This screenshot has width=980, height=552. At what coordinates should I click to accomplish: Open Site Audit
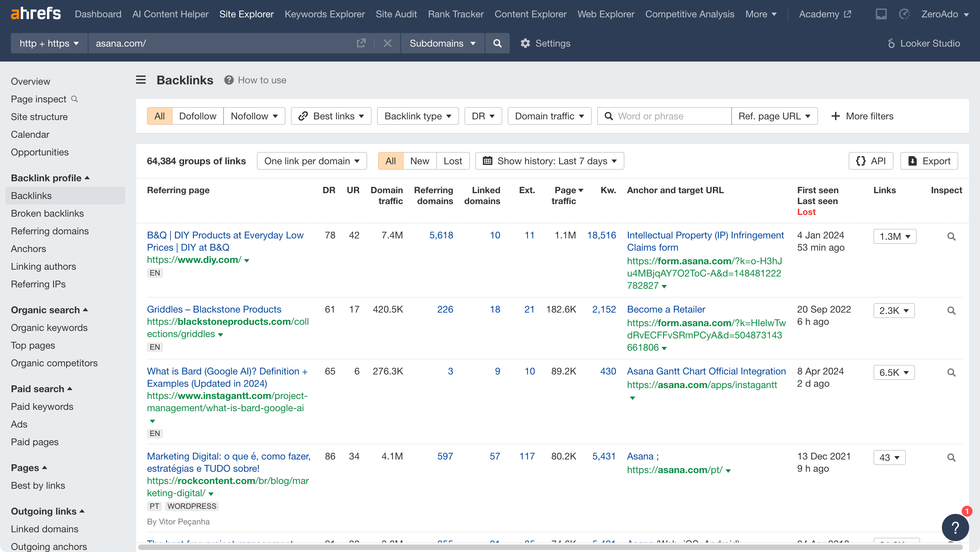pyautogui.click(x=396, y=14)
